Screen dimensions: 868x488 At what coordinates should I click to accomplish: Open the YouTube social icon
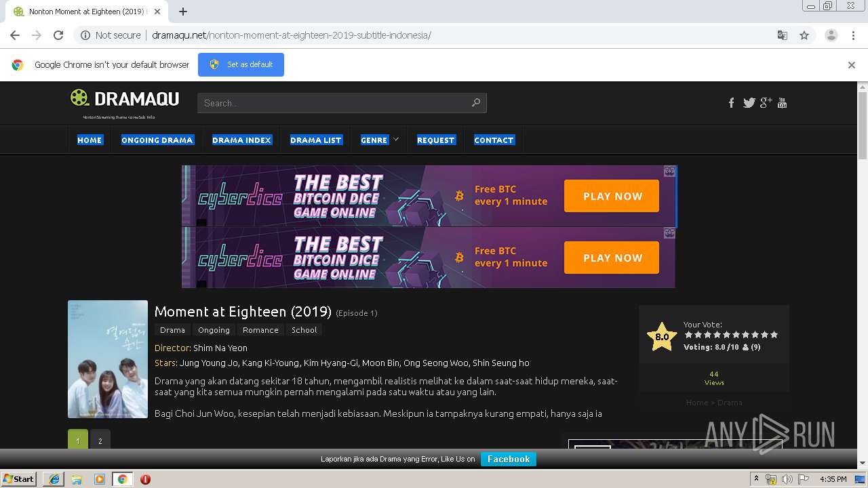pyautogui.click(x=782, y=103)
